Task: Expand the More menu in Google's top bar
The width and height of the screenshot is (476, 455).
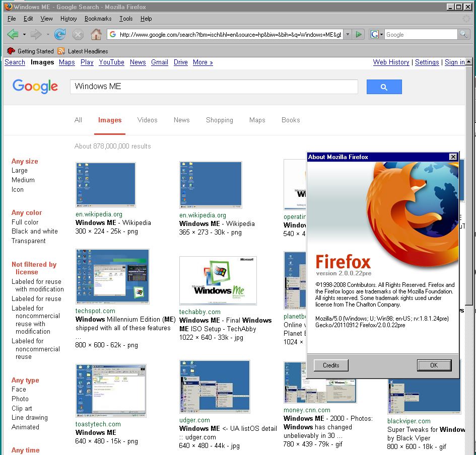Action: (202, 62)
